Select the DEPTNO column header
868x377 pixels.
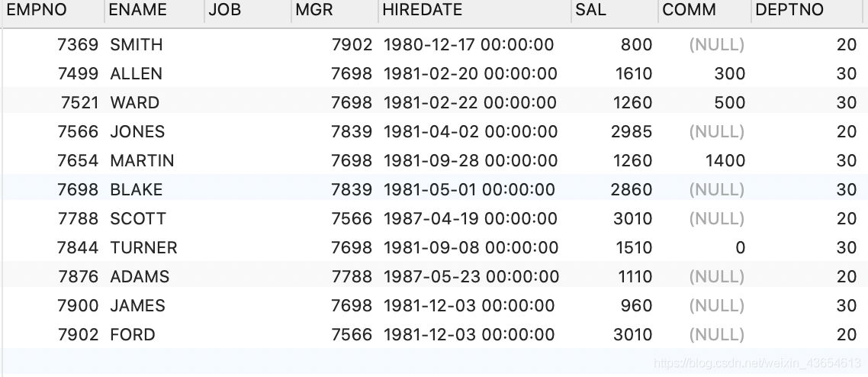(x=809, y=10)
